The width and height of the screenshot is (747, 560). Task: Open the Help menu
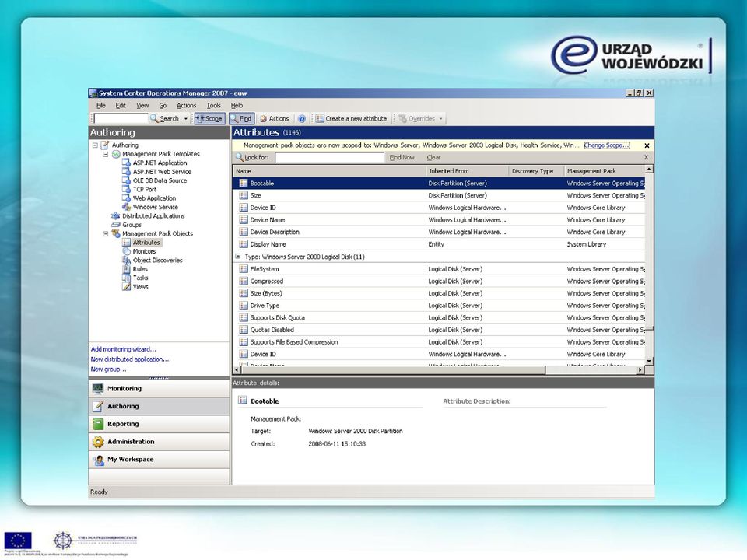click(x=237, y=106)
